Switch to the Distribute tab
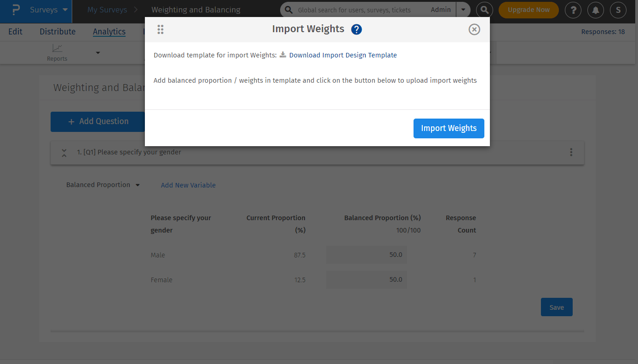 (x=57, y=32)
